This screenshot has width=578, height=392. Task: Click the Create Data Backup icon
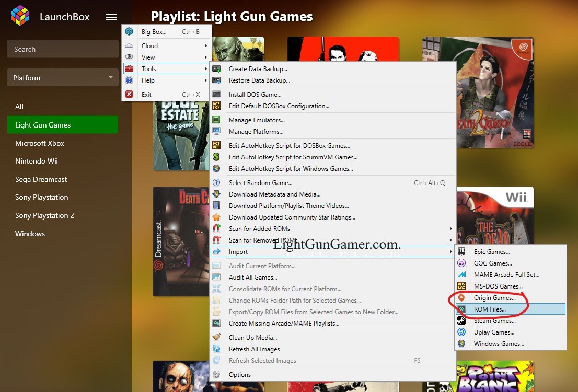pyautogui.click(x=216, y=69)
